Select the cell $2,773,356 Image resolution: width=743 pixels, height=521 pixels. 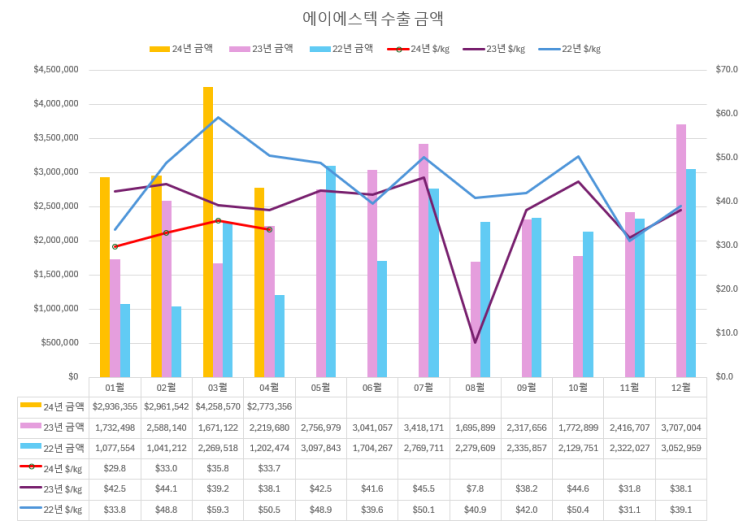(x=269, y=407)
